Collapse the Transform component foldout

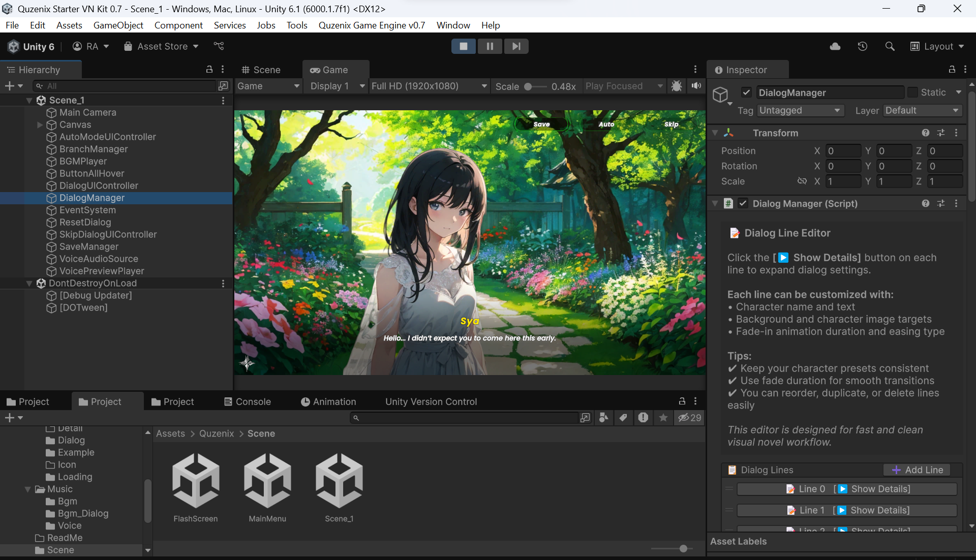click(x=715, y=133)
